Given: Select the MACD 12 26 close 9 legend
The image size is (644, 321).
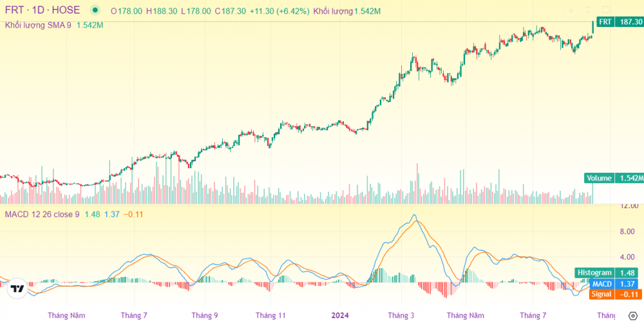Looking at the screenshot, I should (42, 215).
